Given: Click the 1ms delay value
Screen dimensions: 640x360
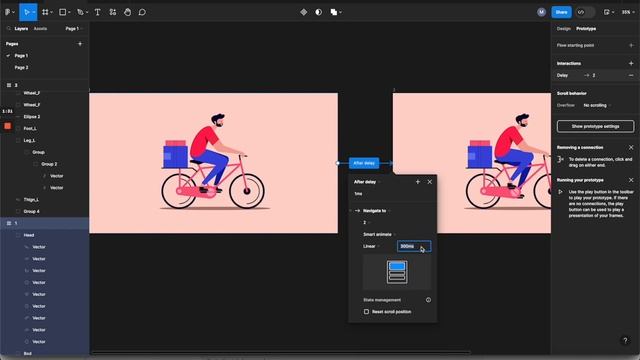Looking at the screenshot, I should 358,194.
